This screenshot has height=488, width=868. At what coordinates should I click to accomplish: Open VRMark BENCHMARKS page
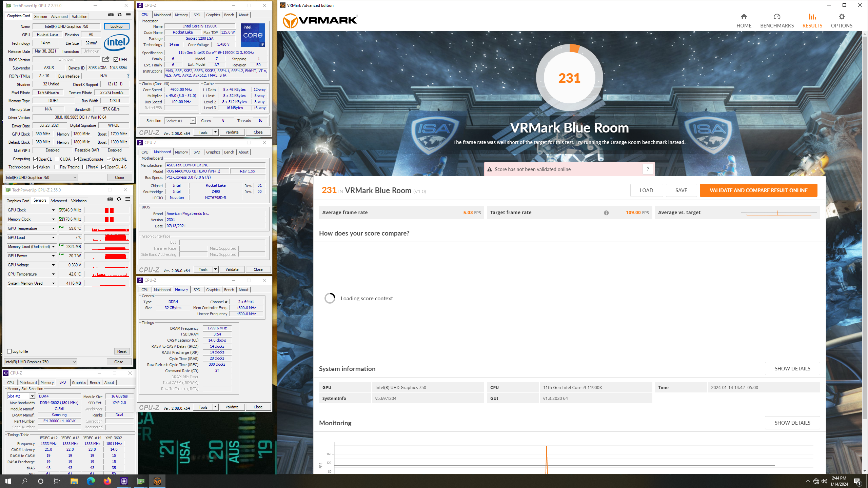(x=777, y=21)
